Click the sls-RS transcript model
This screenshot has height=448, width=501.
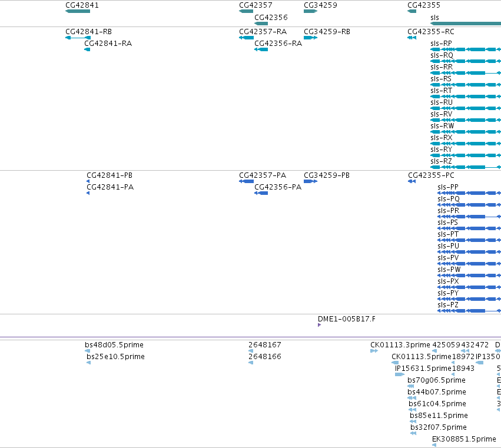point(466,85)
